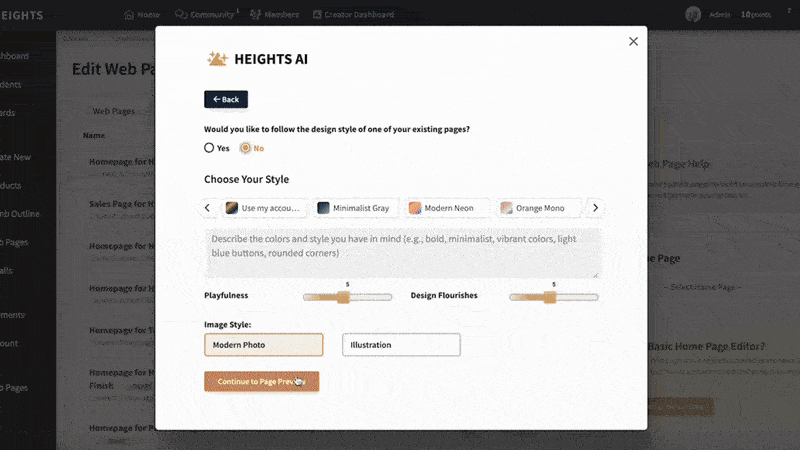Close the Heights AI dialog
This screenshot has height=450, width=800.
pos(633,41)
